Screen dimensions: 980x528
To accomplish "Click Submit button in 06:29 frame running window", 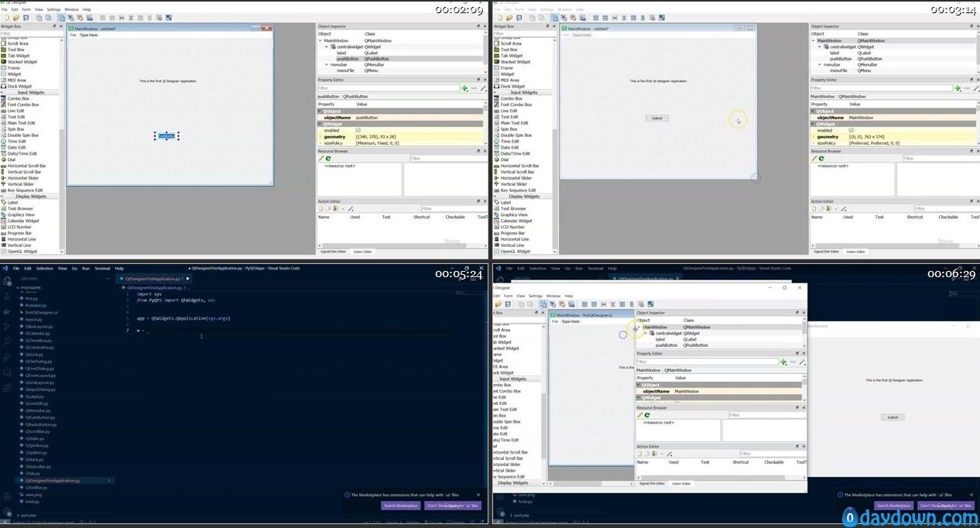I will point(893,417).
